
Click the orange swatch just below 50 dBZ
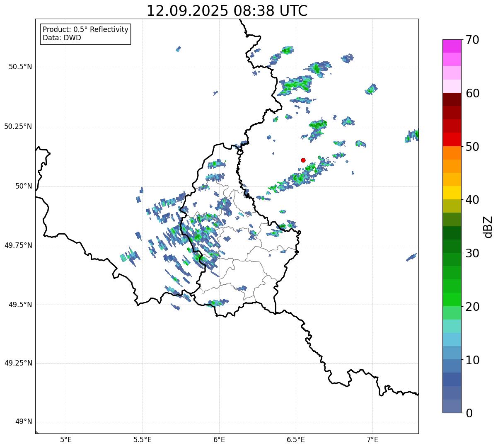coord(451,153)
